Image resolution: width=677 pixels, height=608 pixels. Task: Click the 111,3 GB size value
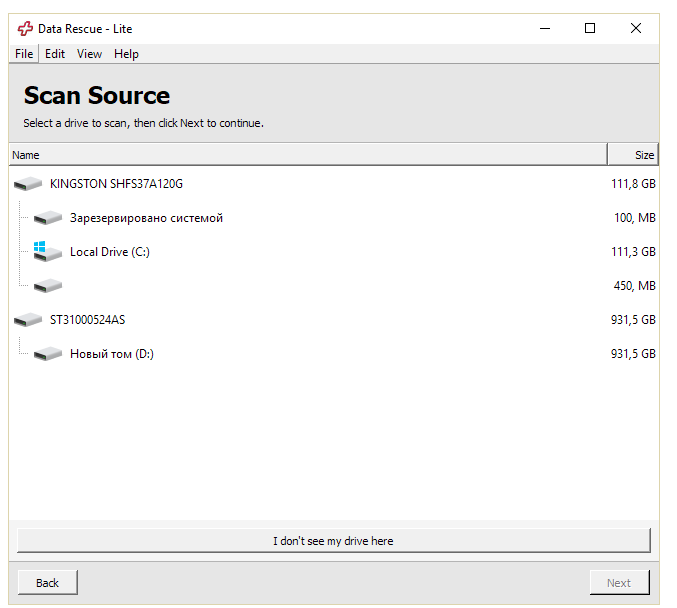[x=633, y=252]
